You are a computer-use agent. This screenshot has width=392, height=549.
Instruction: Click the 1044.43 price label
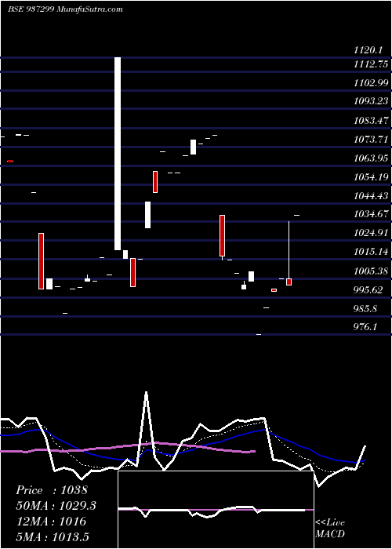pos(371,196)
